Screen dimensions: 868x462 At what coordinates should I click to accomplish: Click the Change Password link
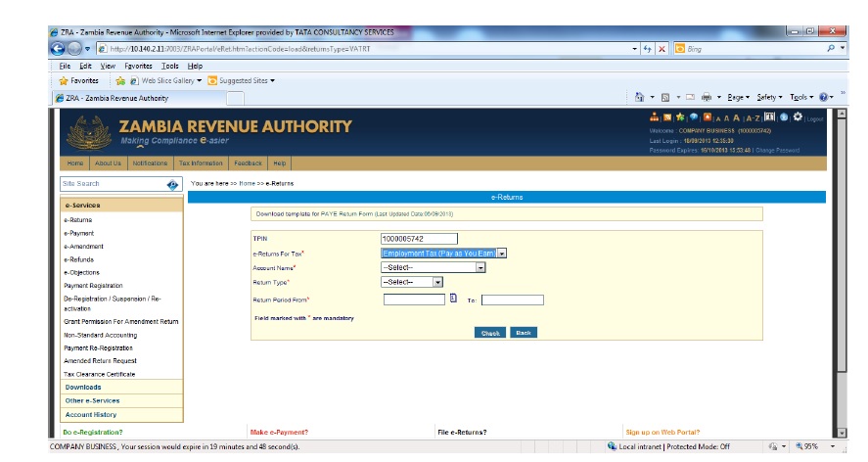[x=777, y=151]
